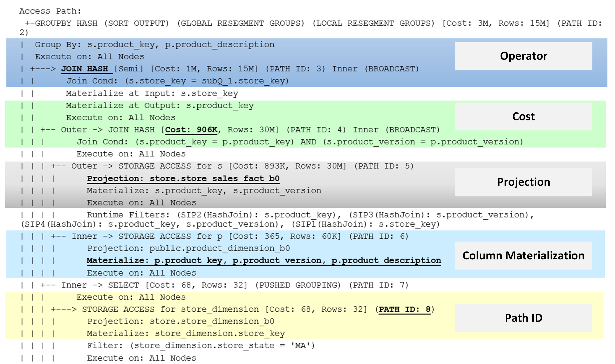Click Materialize at Input: s.store_key line
The width and height of the screenshot is (615, 364).
(152, 93)
